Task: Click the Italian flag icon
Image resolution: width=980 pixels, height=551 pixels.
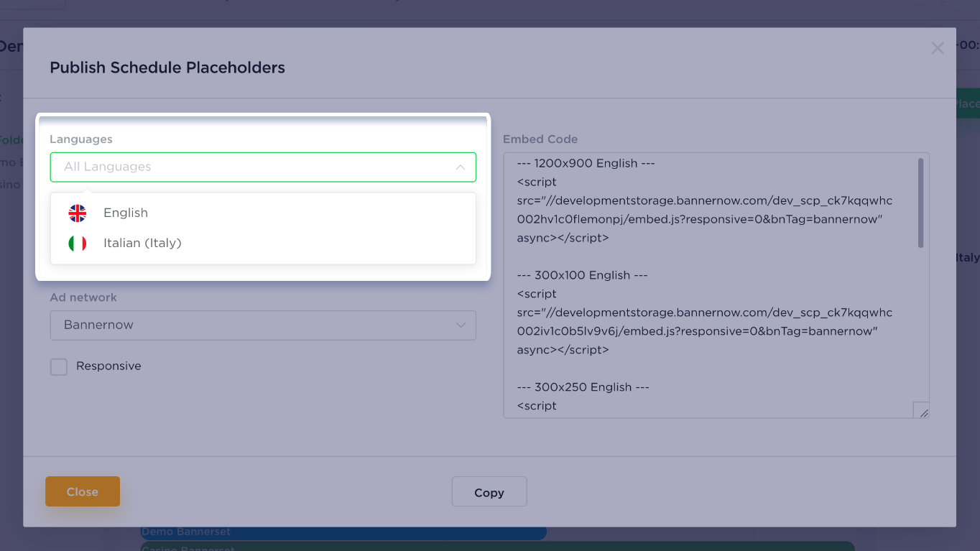Action: [78, 244]
